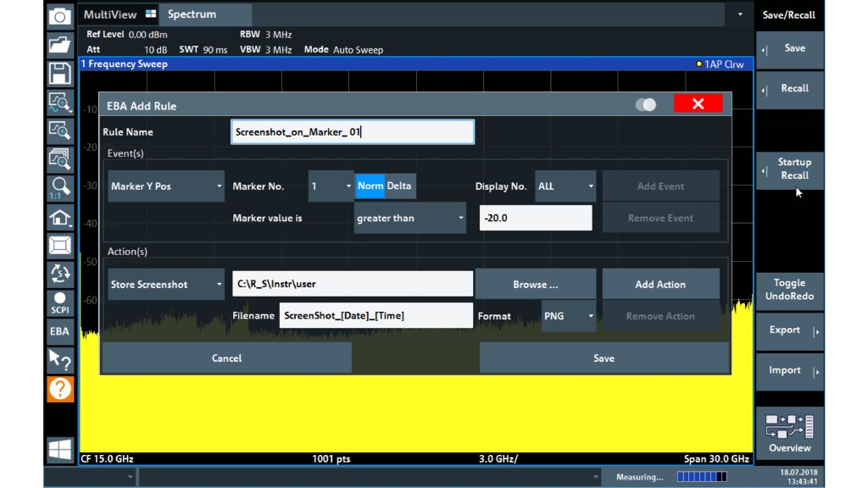The height and width of the screenshot is (488, 868).
Task: Switch marker type to Delta
Action: 399,186
